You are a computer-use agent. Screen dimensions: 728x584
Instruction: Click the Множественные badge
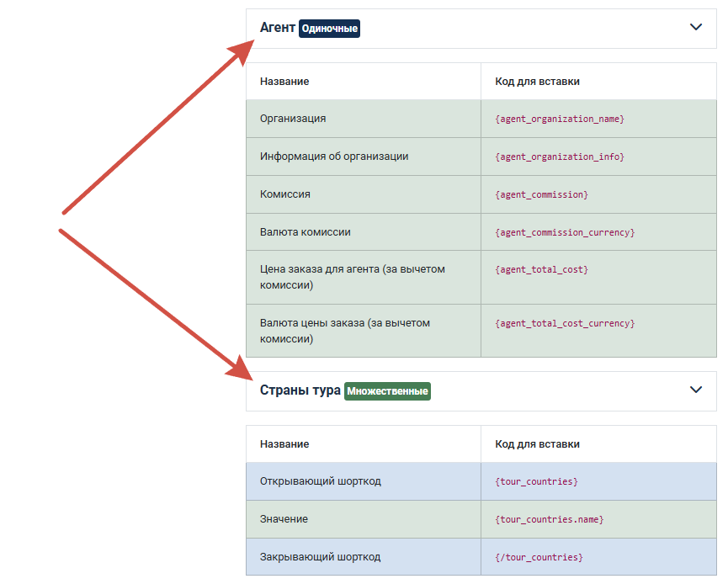[x=387, y=391]
